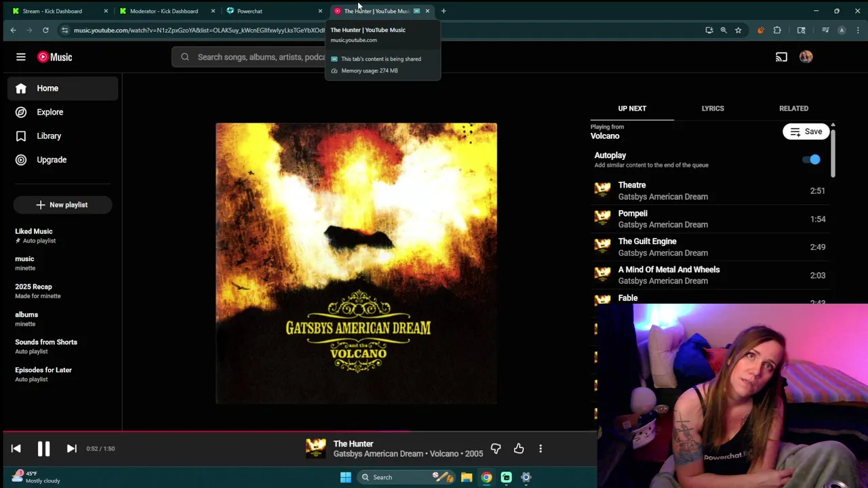
Task: Click the Volcano album cover art
Action: point(356,263)
